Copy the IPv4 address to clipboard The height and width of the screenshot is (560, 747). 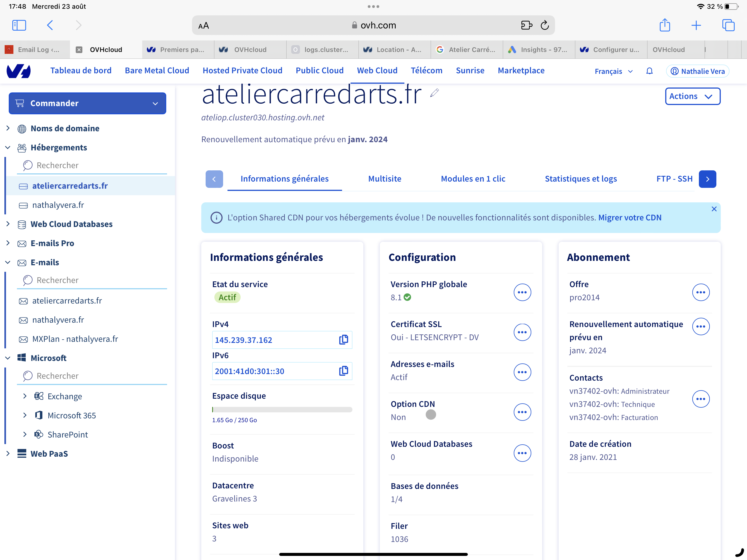(x=343, y=339)
